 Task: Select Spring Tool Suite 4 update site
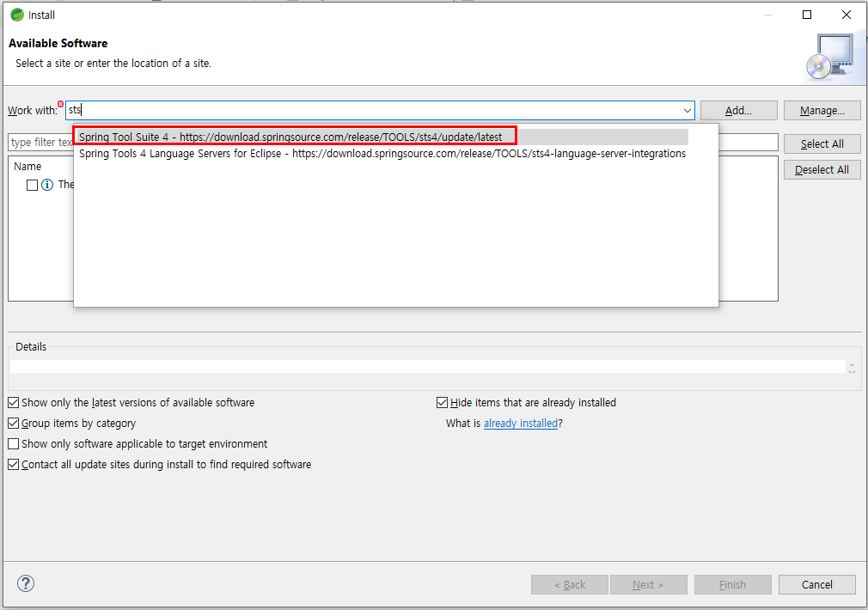tap(381, 137)
